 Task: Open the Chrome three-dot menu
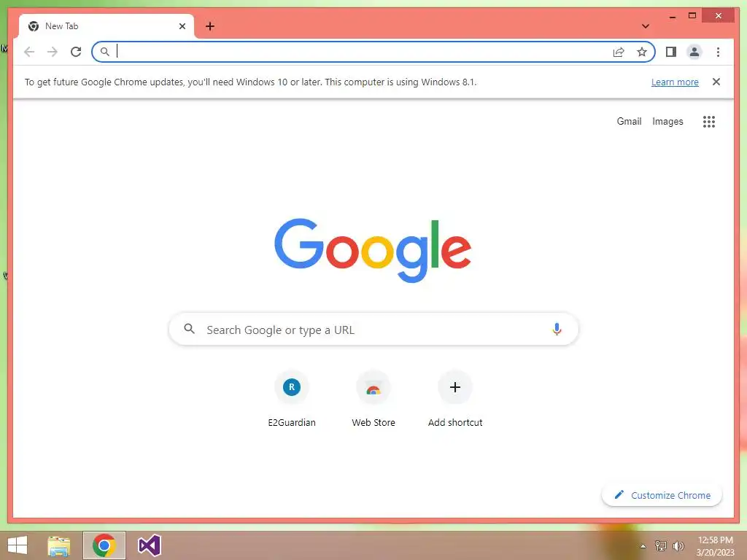pos(718,52)
